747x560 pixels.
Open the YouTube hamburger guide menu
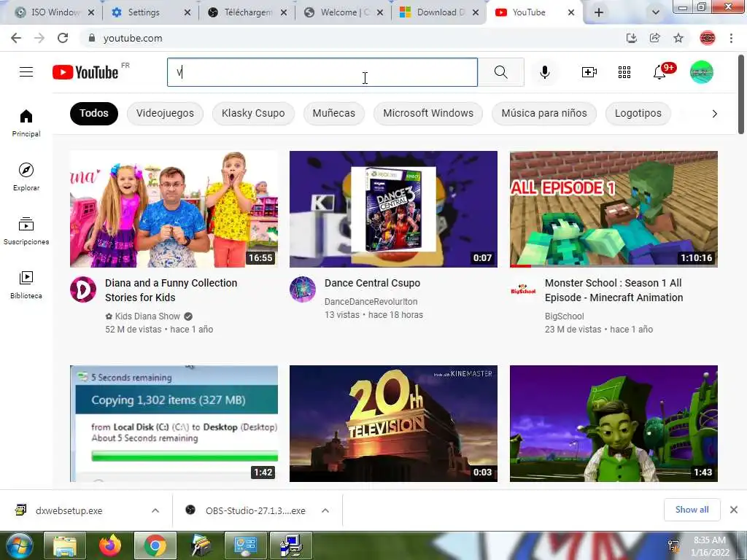click(x=26, y=72)
